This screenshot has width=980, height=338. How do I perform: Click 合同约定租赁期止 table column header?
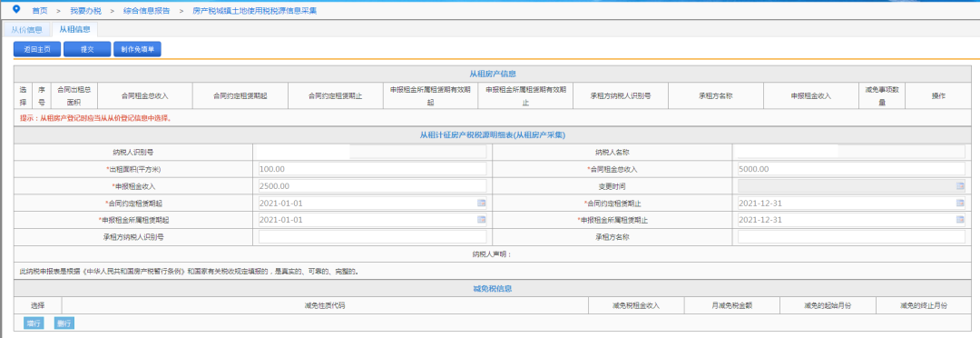tap(335, 96)
